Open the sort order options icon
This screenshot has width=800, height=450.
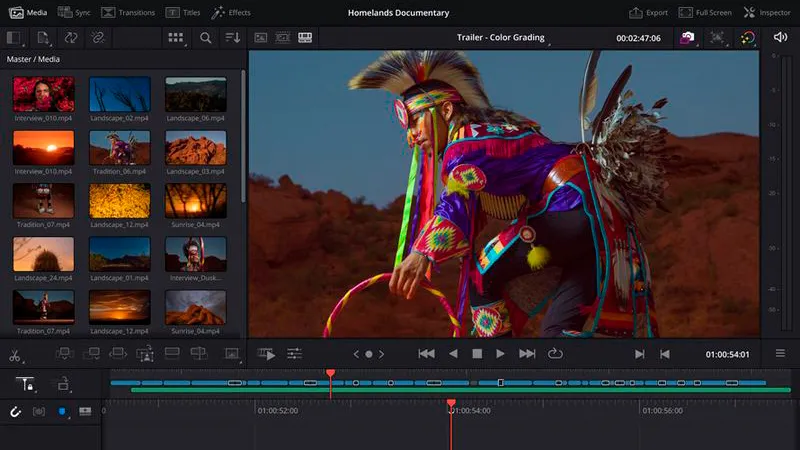[x=233, y=38]
